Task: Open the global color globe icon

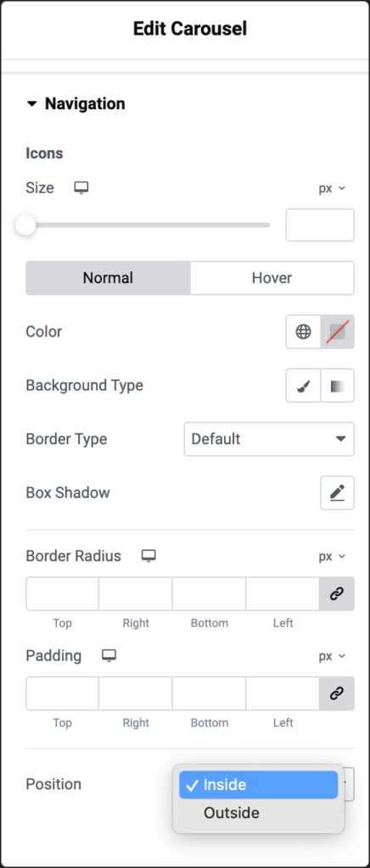Action: (x=303, y=331)
